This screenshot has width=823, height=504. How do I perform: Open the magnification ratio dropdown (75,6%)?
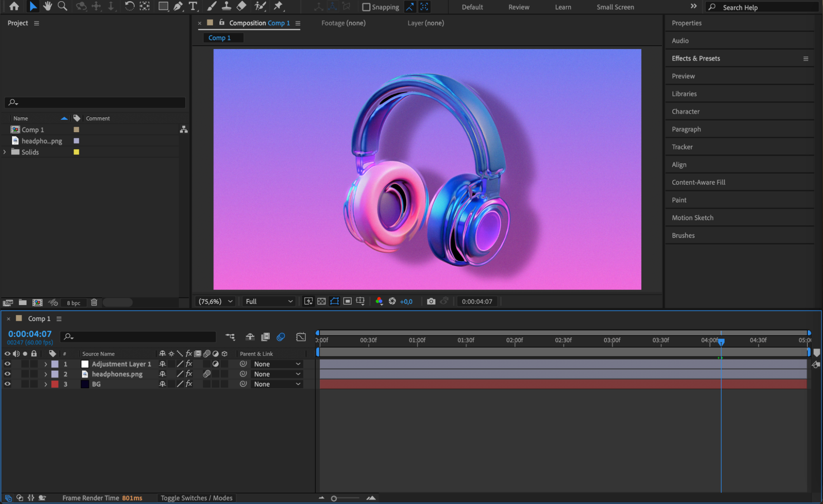216,301
